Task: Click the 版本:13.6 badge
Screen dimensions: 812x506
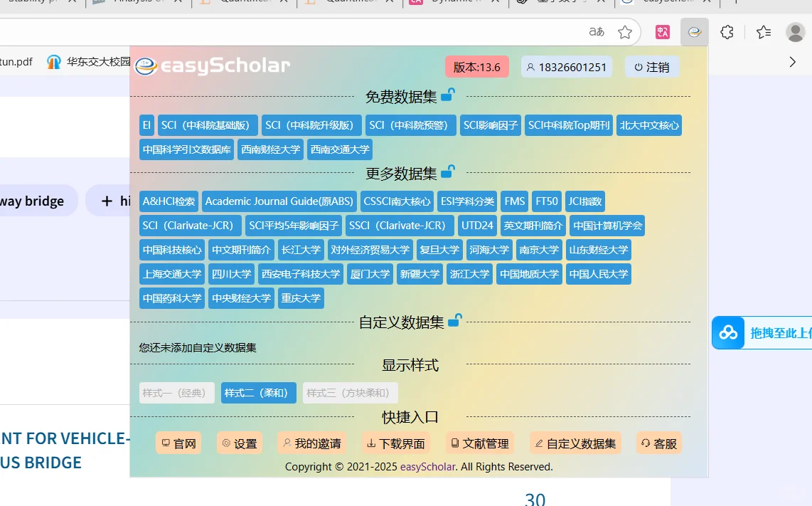Action: (477, 67)
